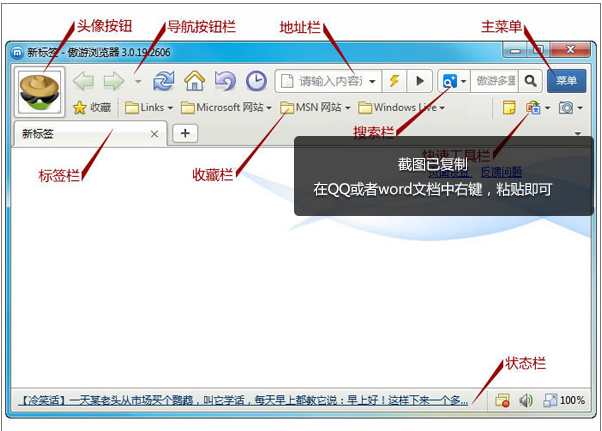Image resolution: width=602 pixels, height=431 pixels.
Task: Expand the translate tool dropdown arrow
Action: click(547, 108)
